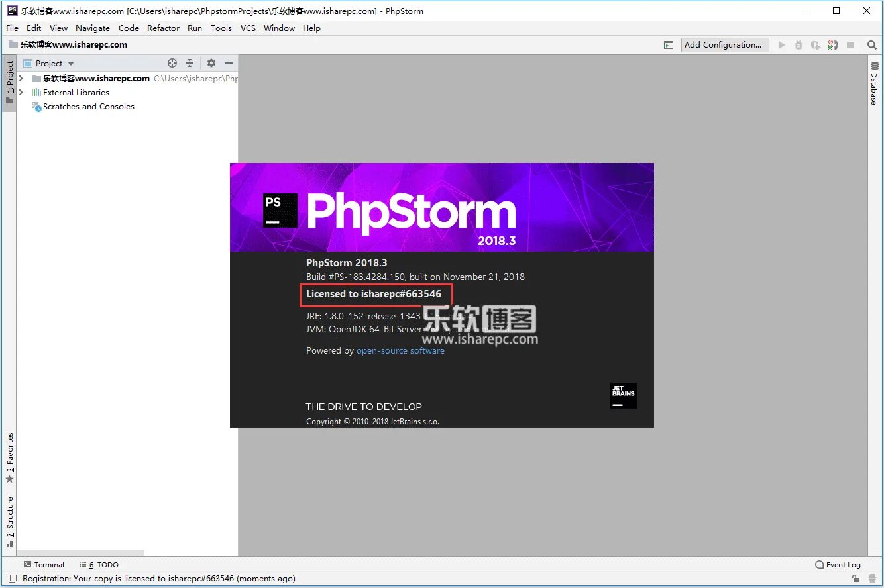The image size is (884, 588).
Task: Open the Help menu
Action: tap(311, 28)
